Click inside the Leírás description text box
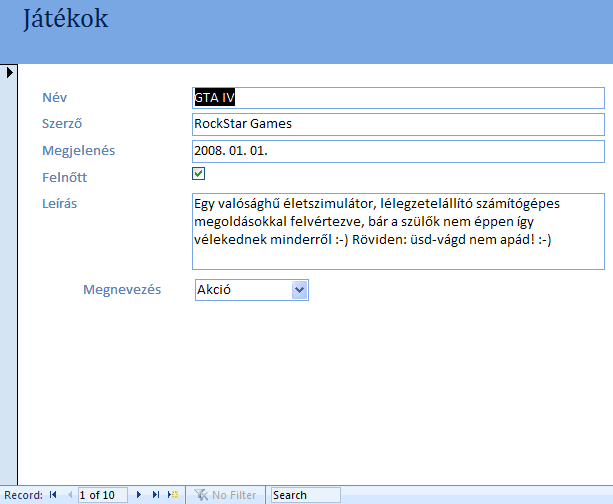This screenshot has width=613, height=504. point(398,231)
